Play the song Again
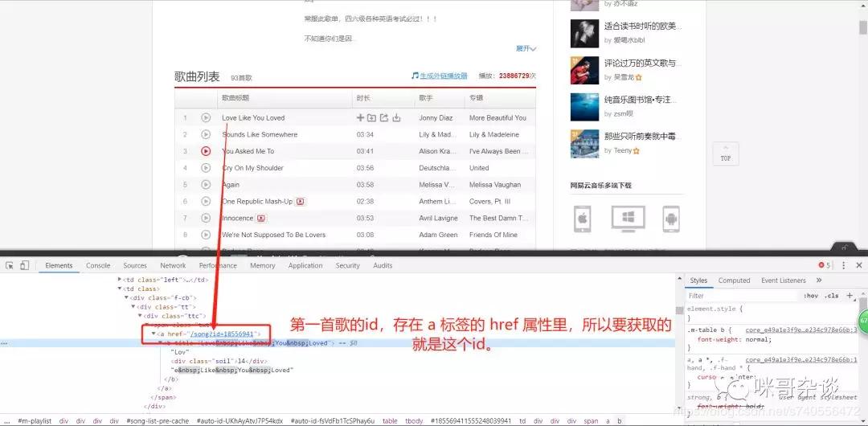This screenshot has height=426, width=868. click(206, 185)
